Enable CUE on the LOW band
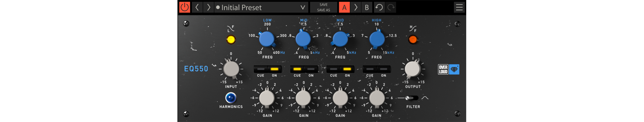Screen dimensions: 644x122 point(261,69)
